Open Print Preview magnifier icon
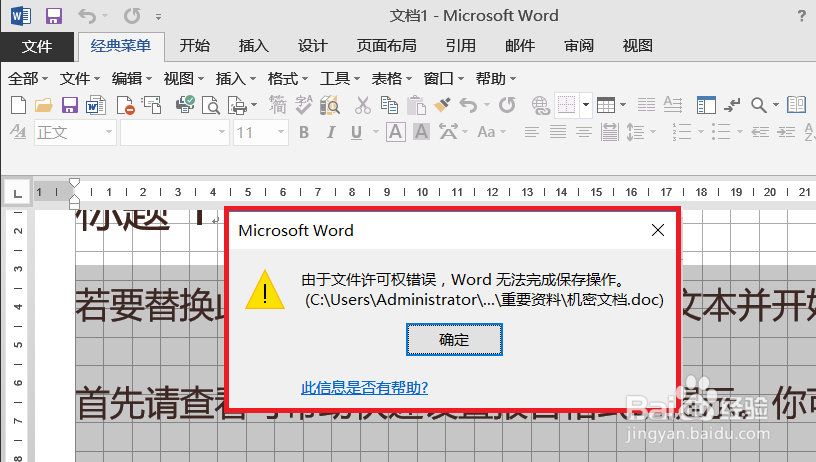Screen dimensions: 816x462 pyautogui.click(x=211, y=105)
